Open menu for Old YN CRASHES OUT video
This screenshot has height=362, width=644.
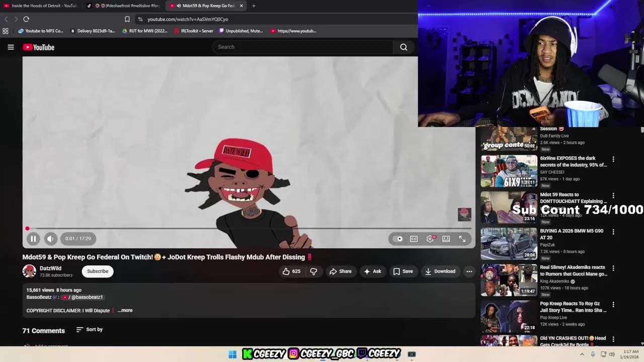point(613,340)
